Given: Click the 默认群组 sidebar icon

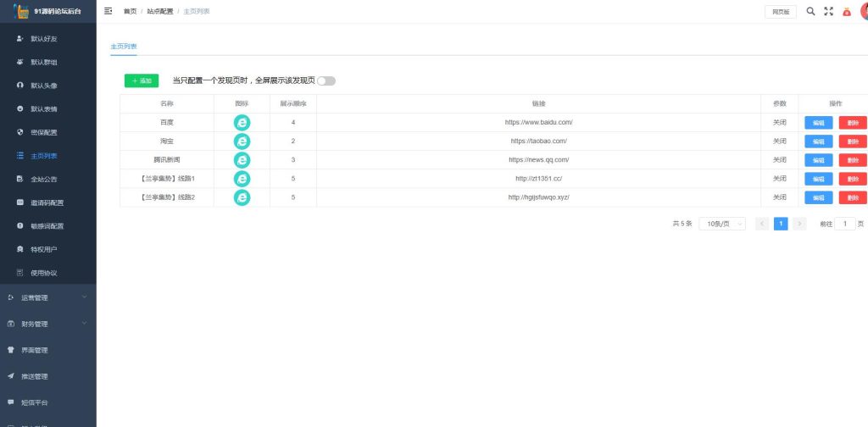Looking at the screenshot, I should (20, 62).
